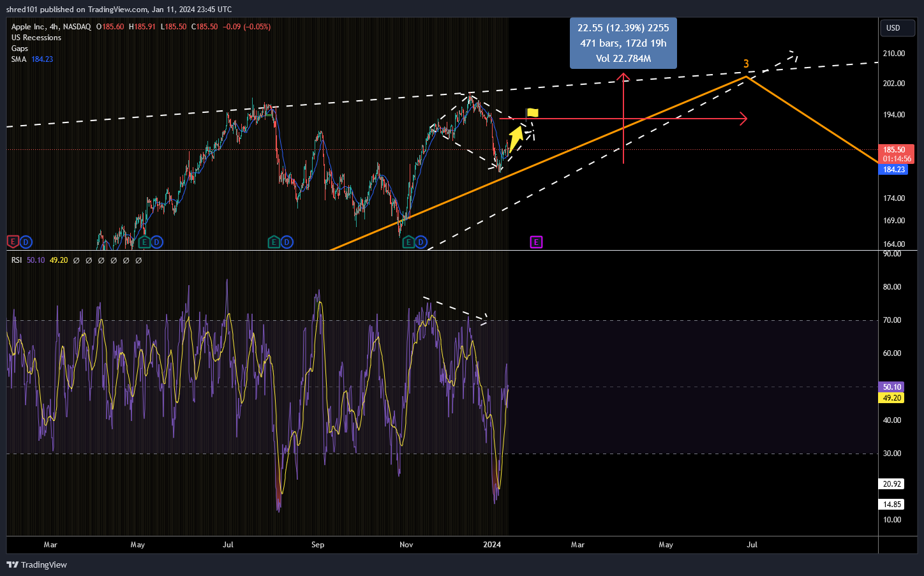The image size is (924, 576).
Task: Click the 22.55 (12.39%) measurement info box
Action: (623, 43)
